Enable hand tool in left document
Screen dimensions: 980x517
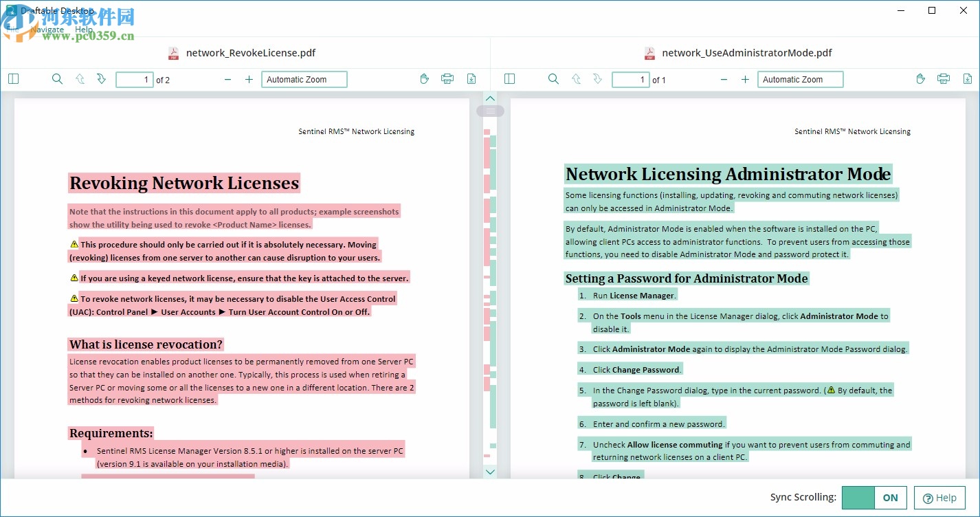(425, 79)
